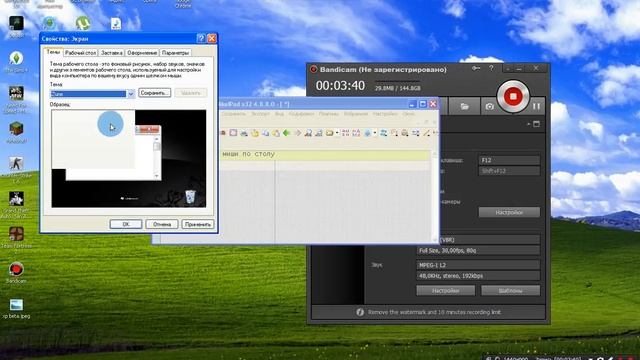Open the Избранное menu in AkelPad
Viewport: 640px width, 360px height.
tap(356, 114)
